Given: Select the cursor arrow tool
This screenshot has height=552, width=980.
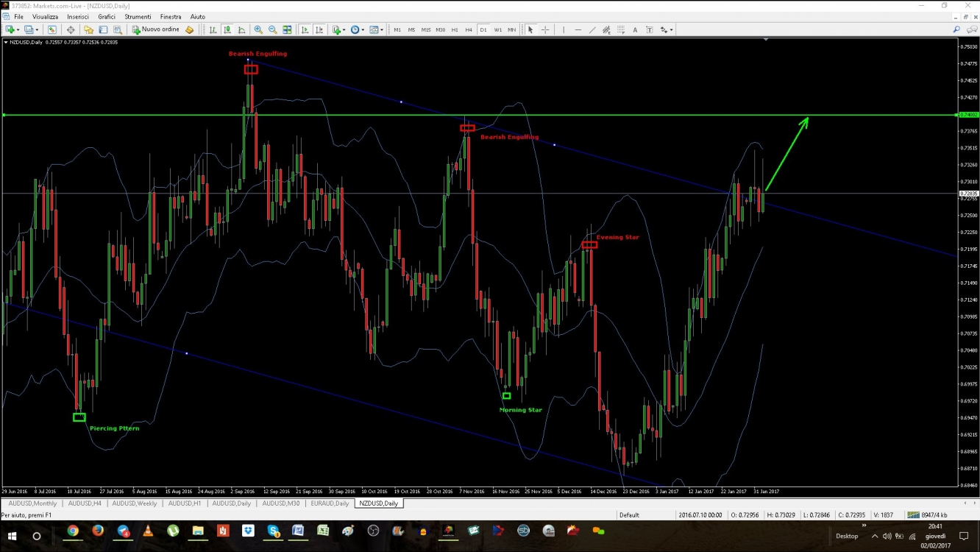Looking at the screenshot, I should (x=530, y=29).
